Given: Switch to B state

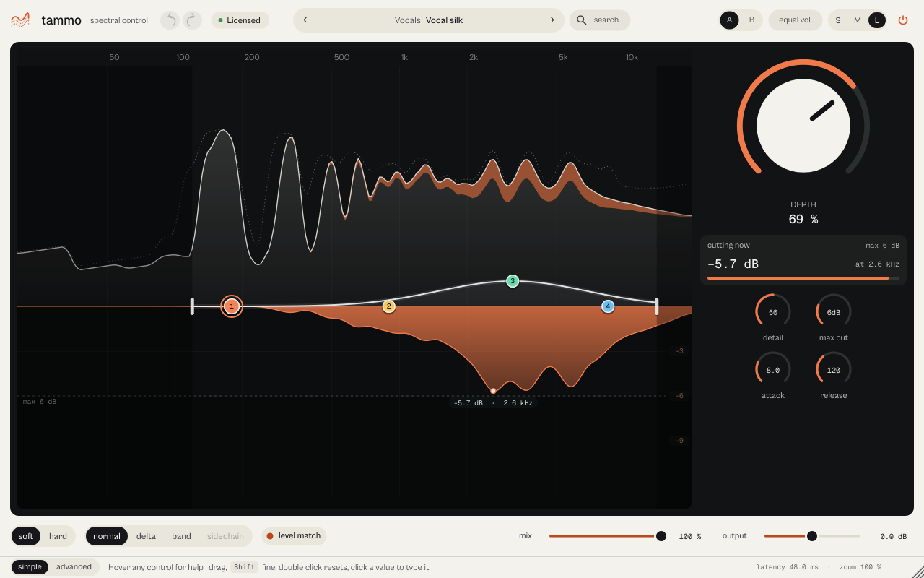Looking at the screenshot, I should tap(751, 20).
